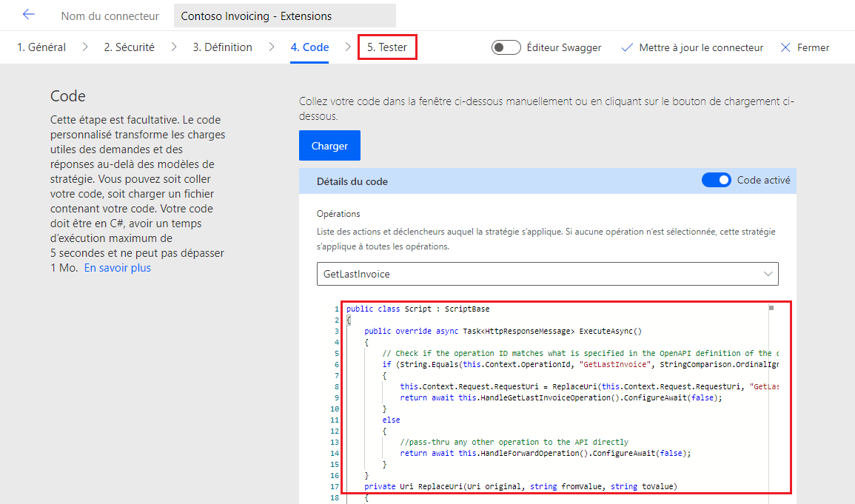Viewport: 855px width, 504px height.
Task: Switch to the 3. Définition step
Action: (222, 47)
